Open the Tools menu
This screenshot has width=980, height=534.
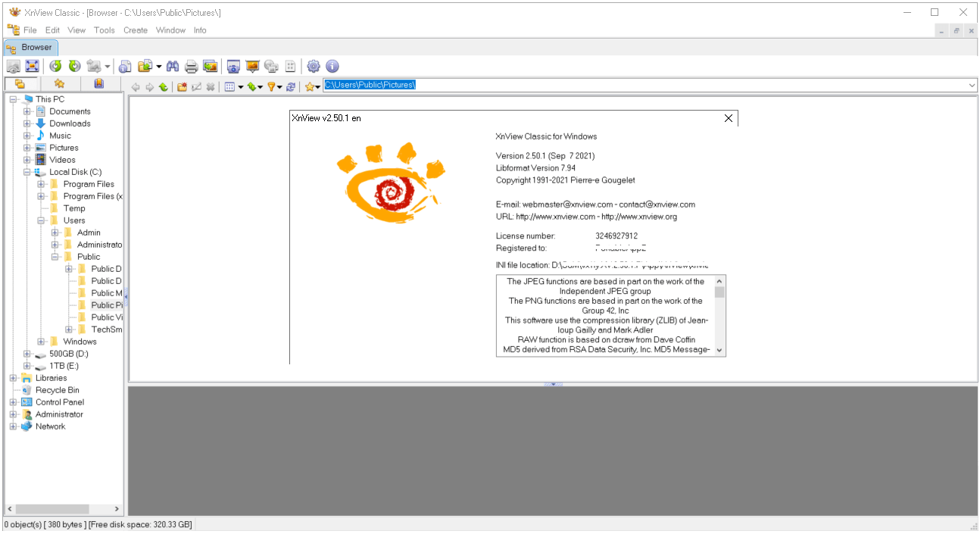click(105, 30)
